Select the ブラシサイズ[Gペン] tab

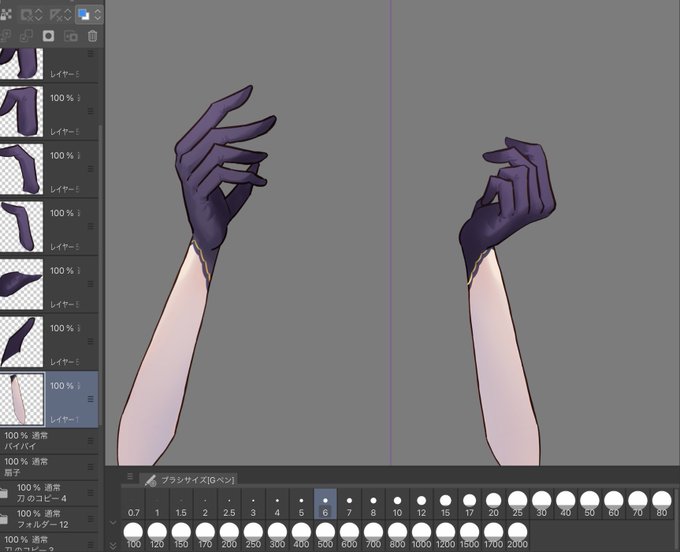click(x=188, y=480)
